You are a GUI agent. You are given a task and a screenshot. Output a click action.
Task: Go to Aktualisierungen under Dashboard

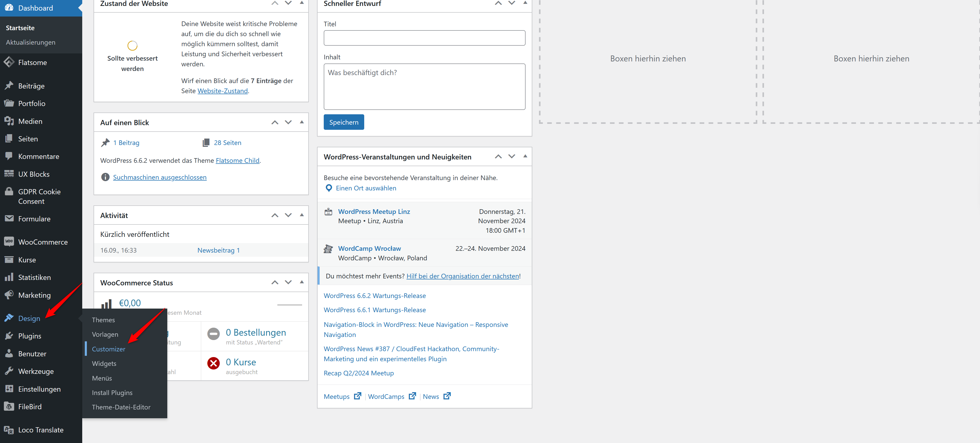[30, 42]
